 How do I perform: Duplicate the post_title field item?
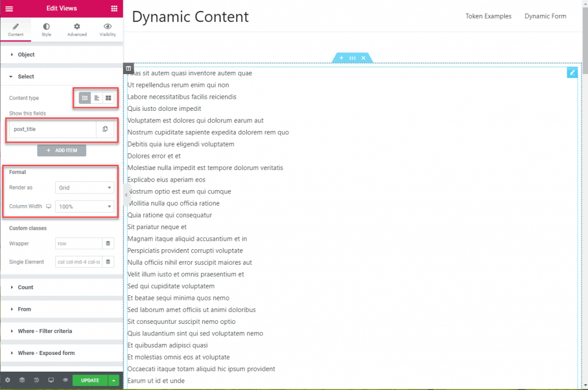coord(105,129)
